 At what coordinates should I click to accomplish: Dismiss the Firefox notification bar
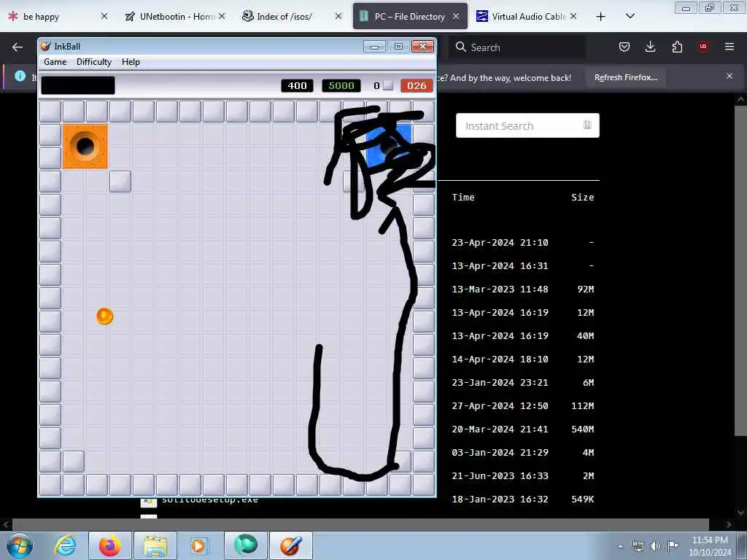point(729,76)
